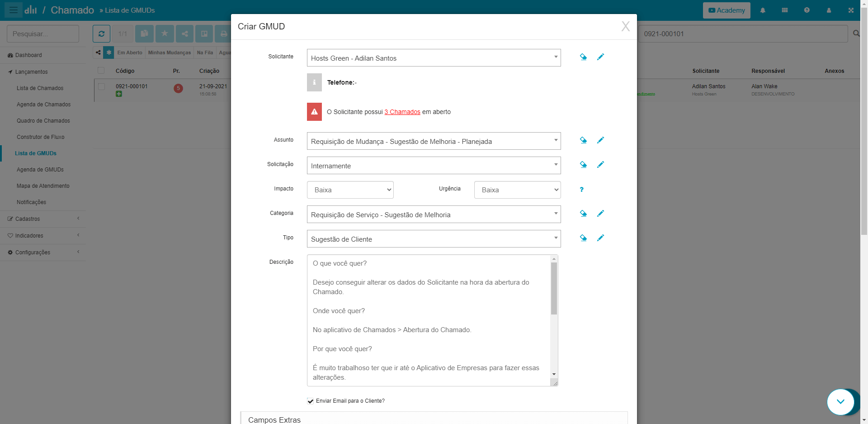Click the share toolbar icon

tap(184, 33)
